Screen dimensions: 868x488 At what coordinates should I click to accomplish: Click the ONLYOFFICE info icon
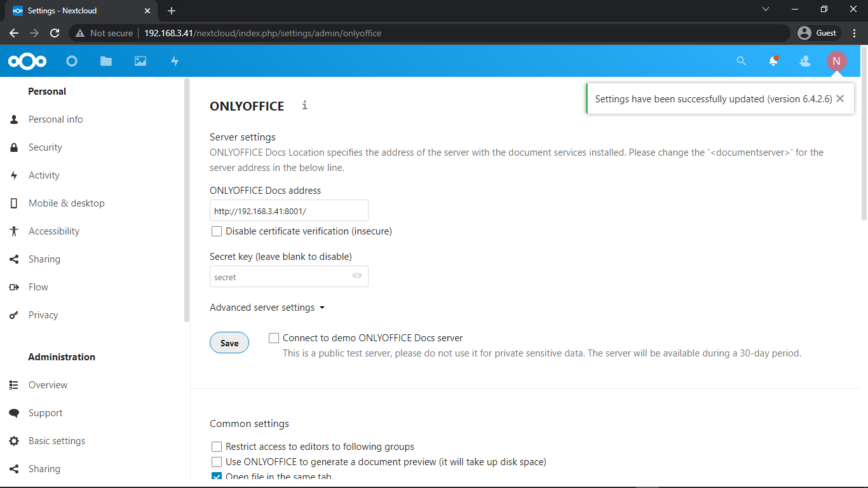(x=304, y=105)
